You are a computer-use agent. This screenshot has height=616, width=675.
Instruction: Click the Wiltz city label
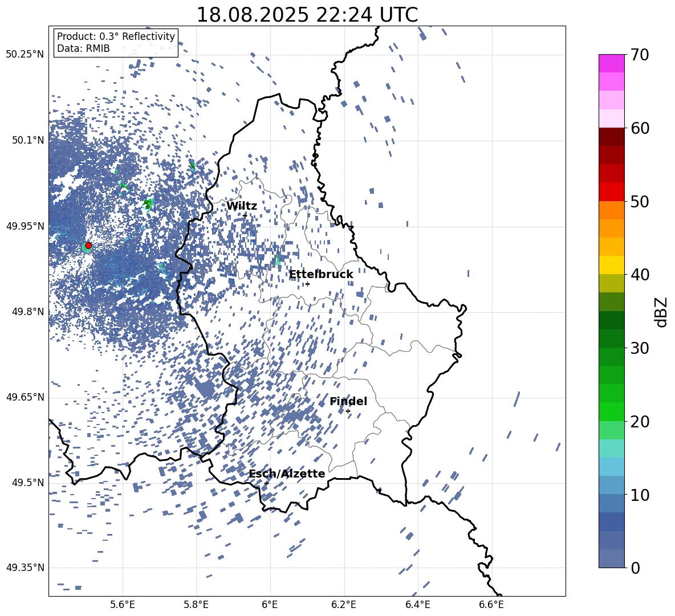(242, 206)
